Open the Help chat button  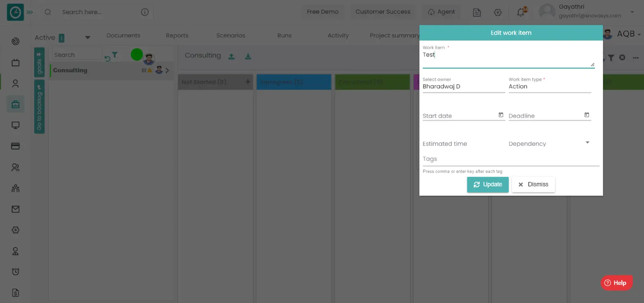pos(616,283)
